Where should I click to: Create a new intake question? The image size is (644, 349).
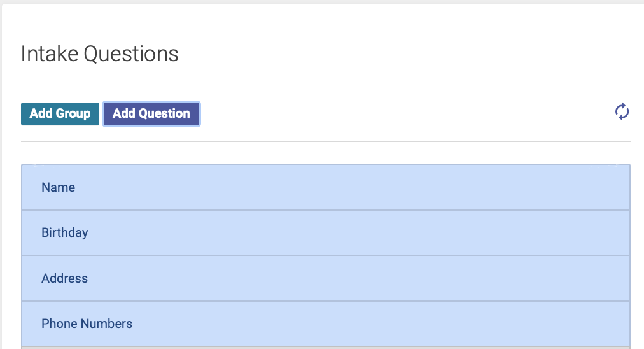click(x=151, y=114)
